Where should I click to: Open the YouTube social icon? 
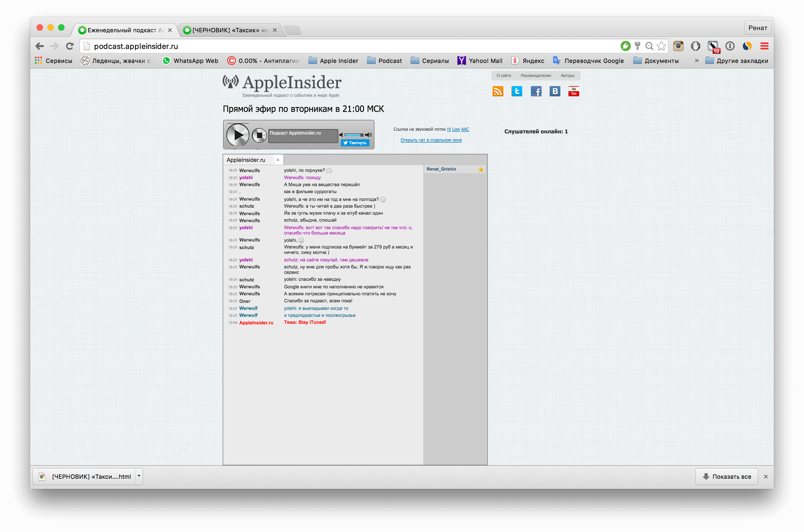[574, 91]
